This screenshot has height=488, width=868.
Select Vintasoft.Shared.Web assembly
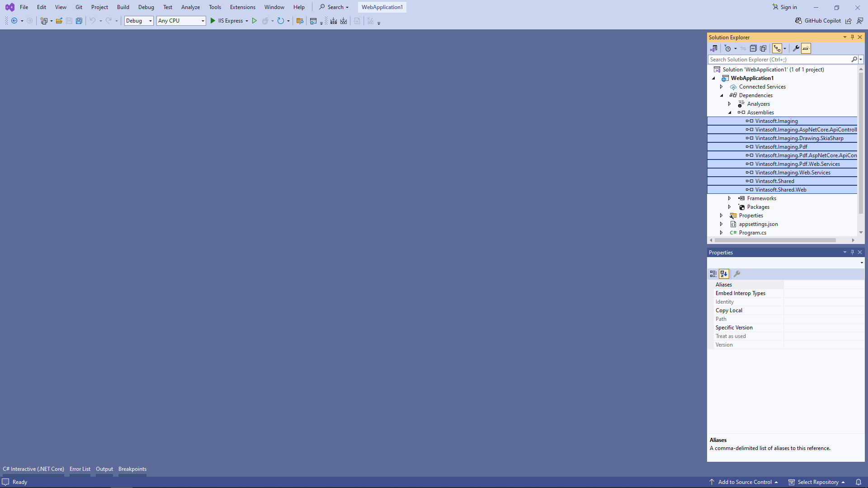781,190
